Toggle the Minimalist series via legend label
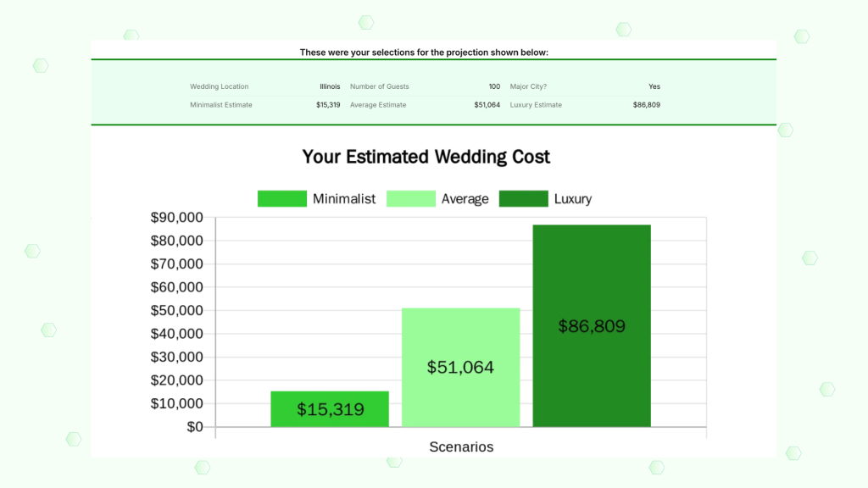This screenshot has height=488, width=868. 343,199
